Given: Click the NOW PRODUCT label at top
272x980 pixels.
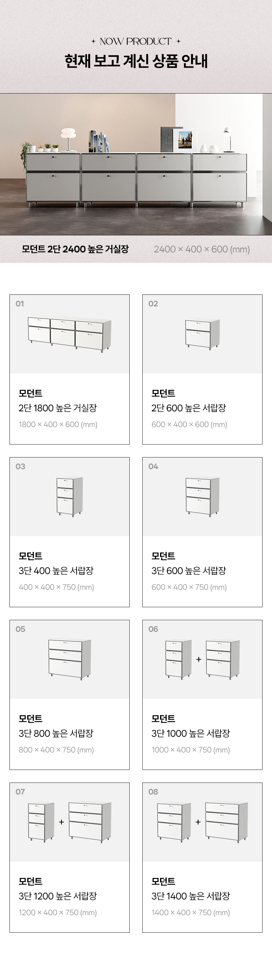Looking at the screenshot, I should pos(136,41).
